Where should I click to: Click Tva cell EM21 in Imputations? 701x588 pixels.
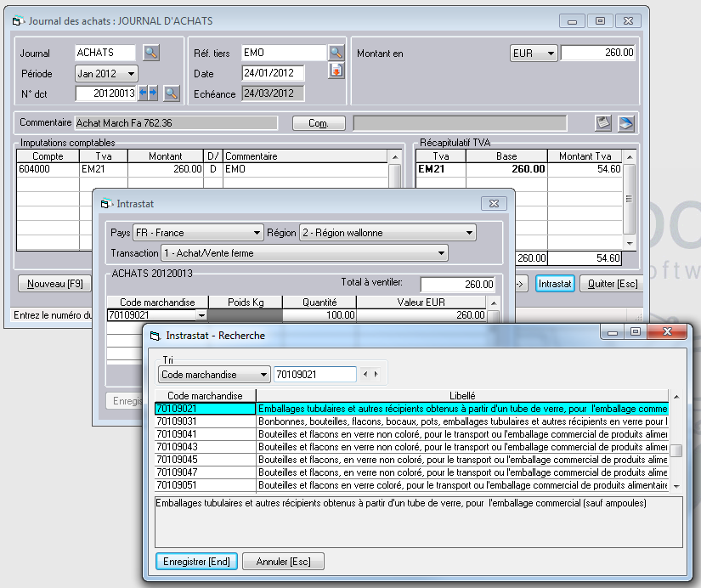(104, 169)
